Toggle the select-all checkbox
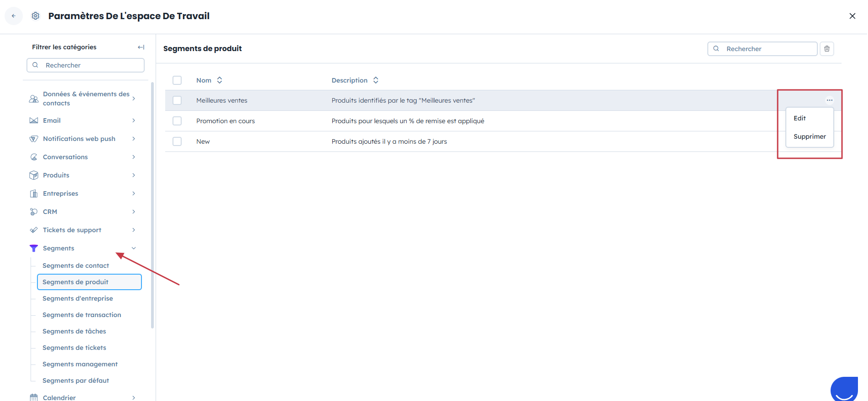The width and height of the screenshot is (868, 401). [177, 80]
